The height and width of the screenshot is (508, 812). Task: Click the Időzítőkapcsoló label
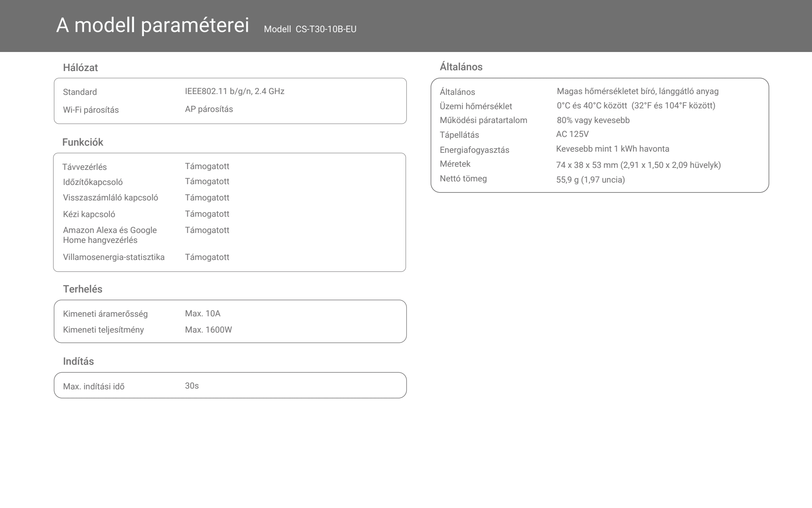(93, 182)
